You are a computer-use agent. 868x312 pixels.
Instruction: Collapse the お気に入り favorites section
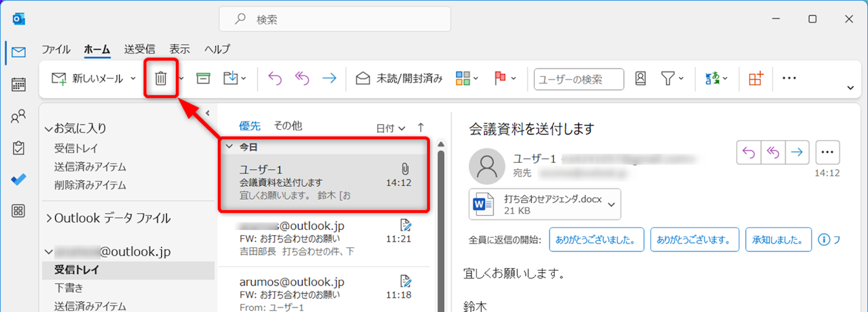[49, 129]
